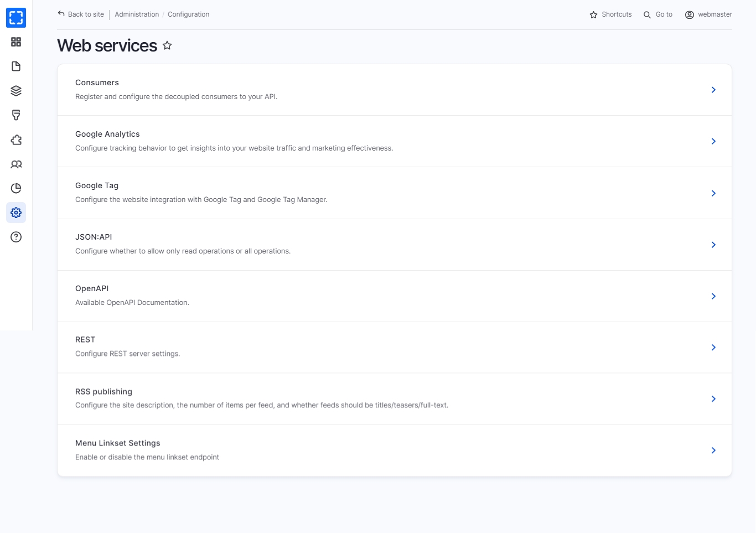
Task: Open the Help question mark icon
Action: [x=16, y=237]
